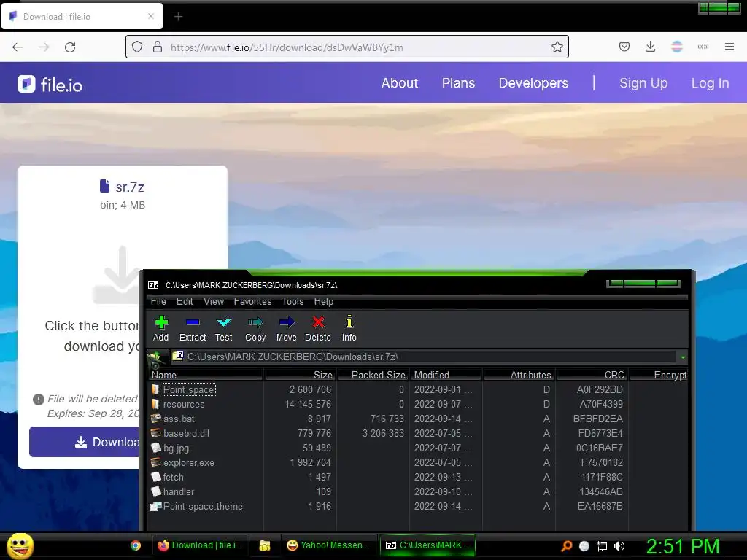Open the Info toolbar button
747x560 pixels.
(349, 329)
